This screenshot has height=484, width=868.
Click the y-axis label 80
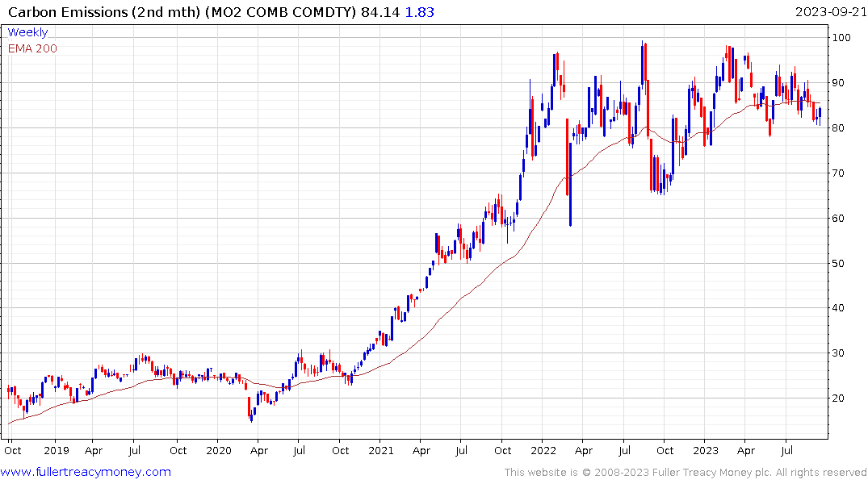(838, 127)
